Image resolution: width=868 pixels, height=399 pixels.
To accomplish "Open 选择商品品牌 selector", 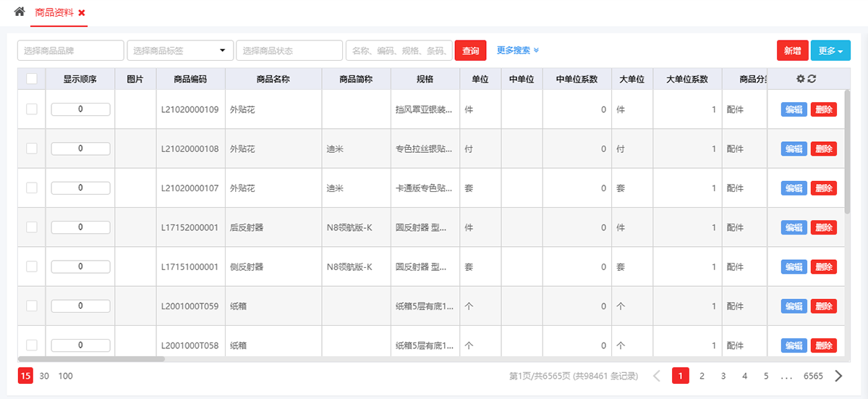I will coord(71,51).
